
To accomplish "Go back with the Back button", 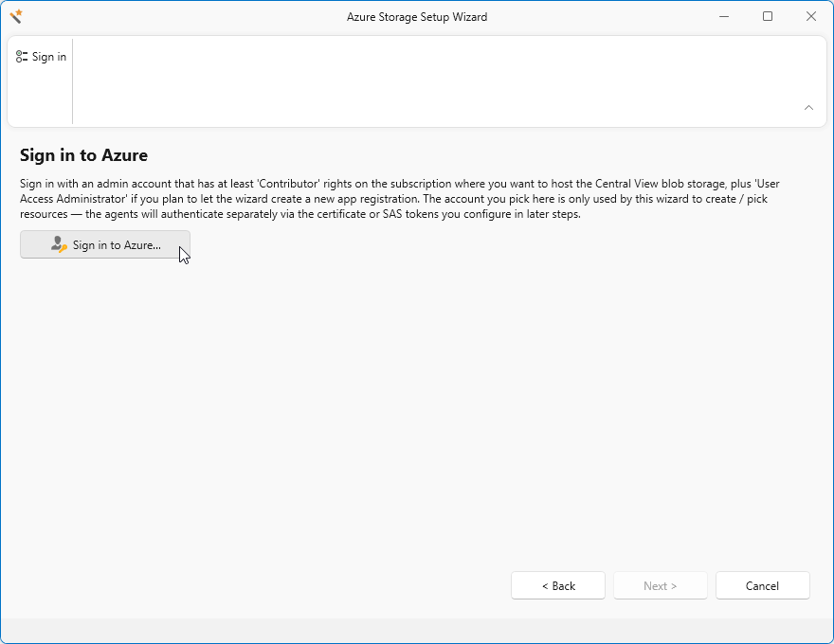I will coord(558,585).
